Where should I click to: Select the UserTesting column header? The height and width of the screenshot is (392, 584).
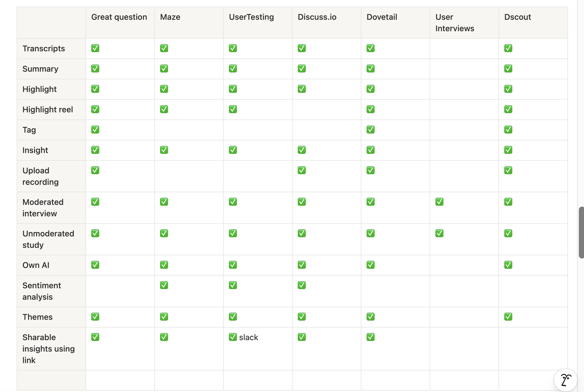tap(251, 17)
